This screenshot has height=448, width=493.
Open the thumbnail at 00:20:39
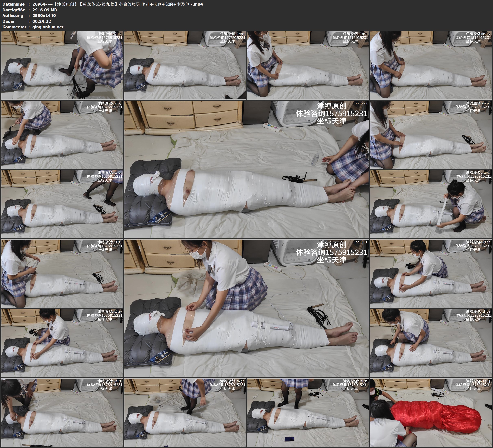(x=185, y=412)
